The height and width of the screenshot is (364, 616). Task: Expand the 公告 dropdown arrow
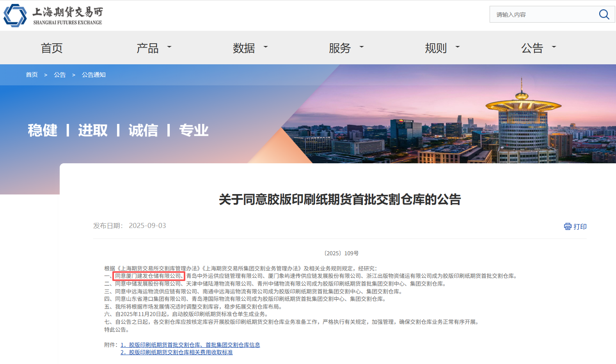[554, 47]
